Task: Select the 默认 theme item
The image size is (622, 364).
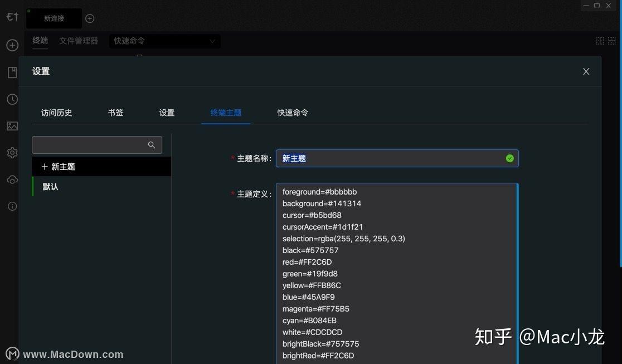Action: [x=101, y=187]
